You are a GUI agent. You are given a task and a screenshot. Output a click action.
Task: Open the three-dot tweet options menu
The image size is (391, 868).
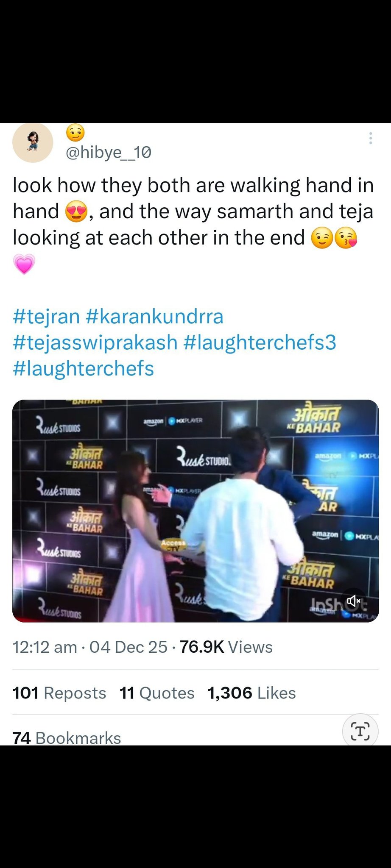(370, 138)
